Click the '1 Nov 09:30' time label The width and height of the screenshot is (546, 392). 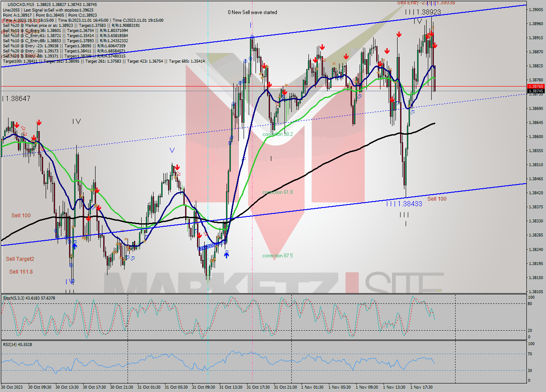coord(367,387)
